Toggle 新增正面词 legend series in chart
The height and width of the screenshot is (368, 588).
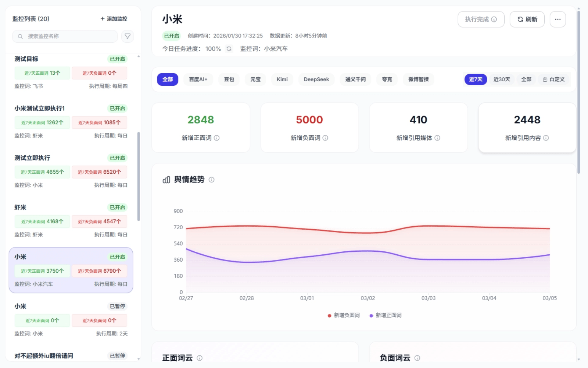tap(386, 315)
